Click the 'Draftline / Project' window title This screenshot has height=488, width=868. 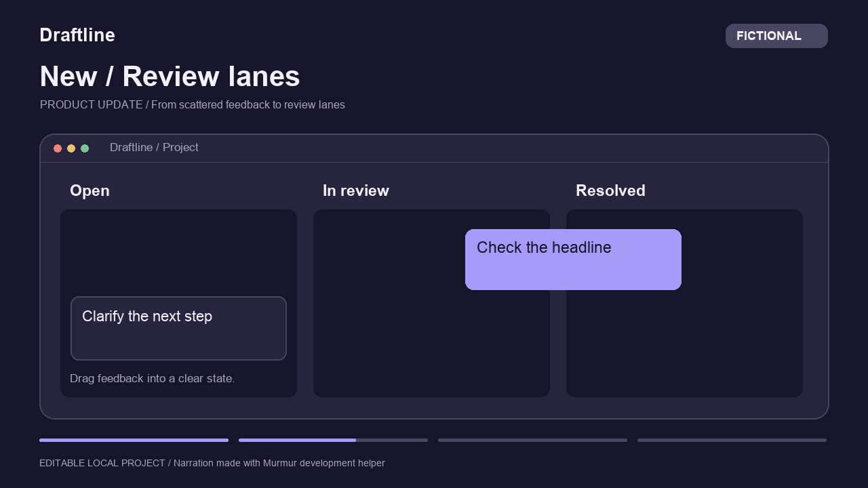pos(154,147)
